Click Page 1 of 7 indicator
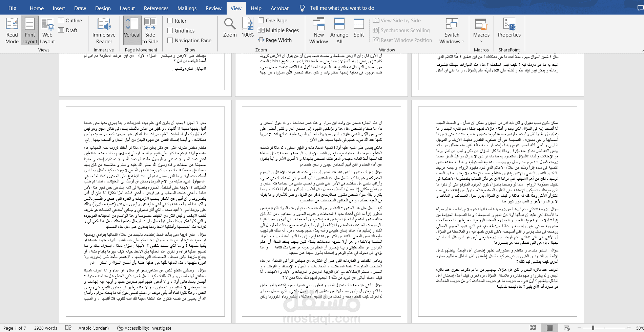The height and width of the screenshot is (332, 644). [15, 328]
